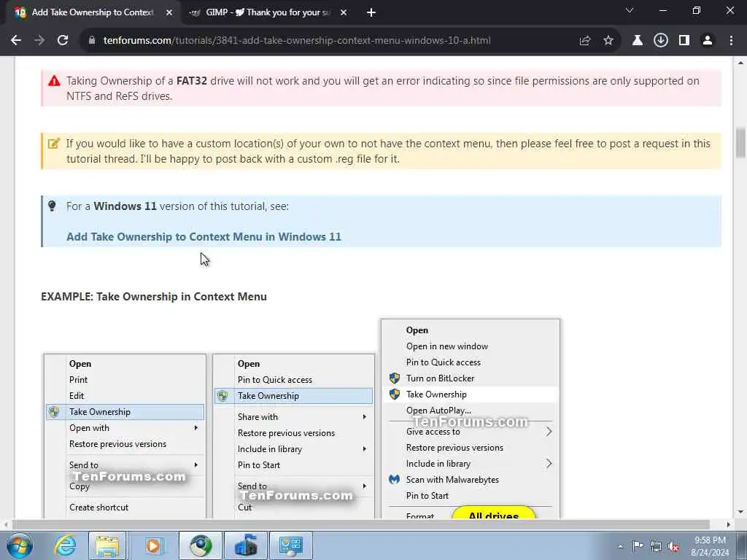The height and width of the screenshot is (560, 747).
Task: Expand the left menu Send to arrow
Action: tap(196, 464)
